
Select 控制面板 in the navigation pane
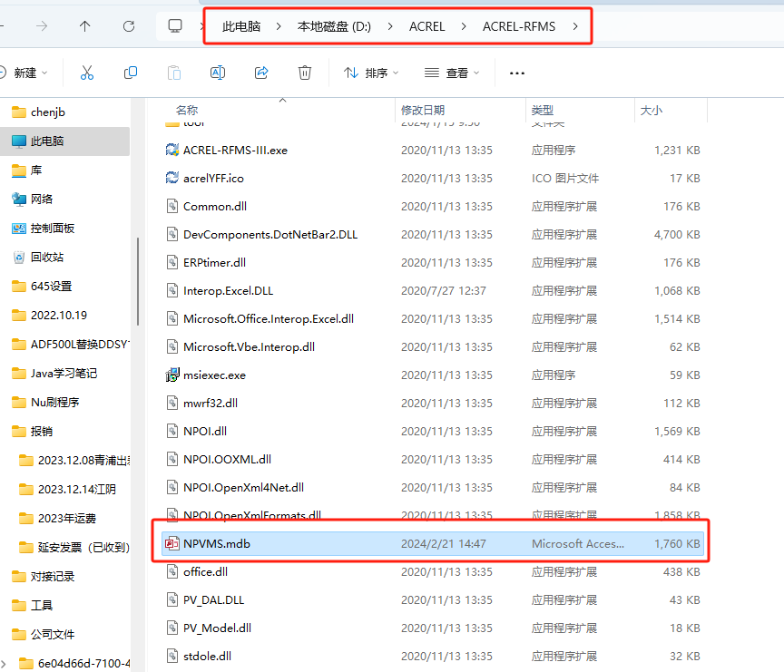53,228
